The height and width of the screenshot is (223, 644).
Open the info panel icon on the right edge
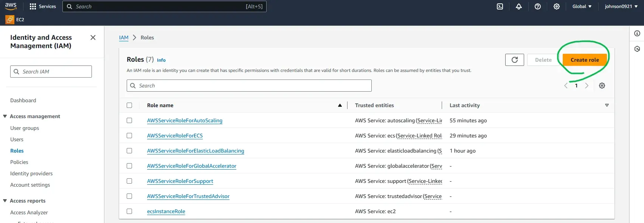[637, 34]
